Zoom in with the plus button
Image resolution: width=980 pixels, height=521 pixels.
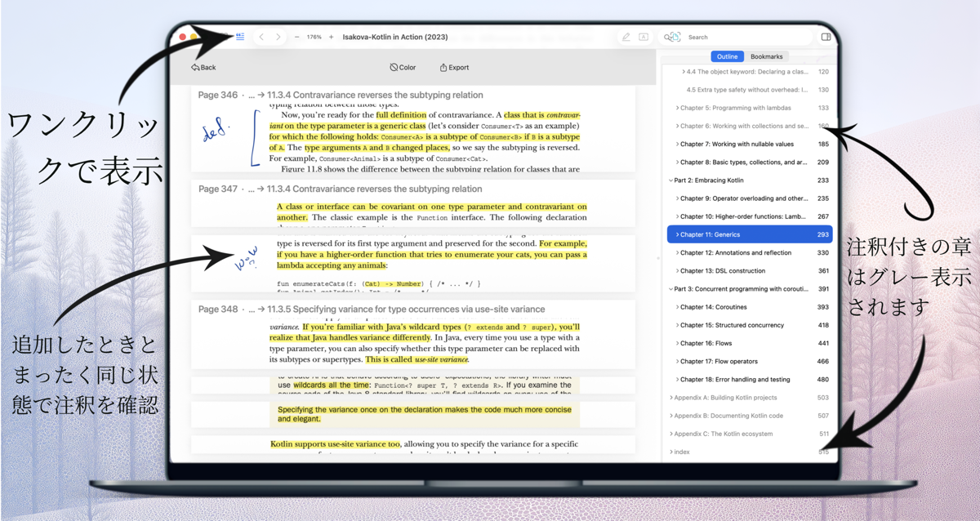(331, 37)
